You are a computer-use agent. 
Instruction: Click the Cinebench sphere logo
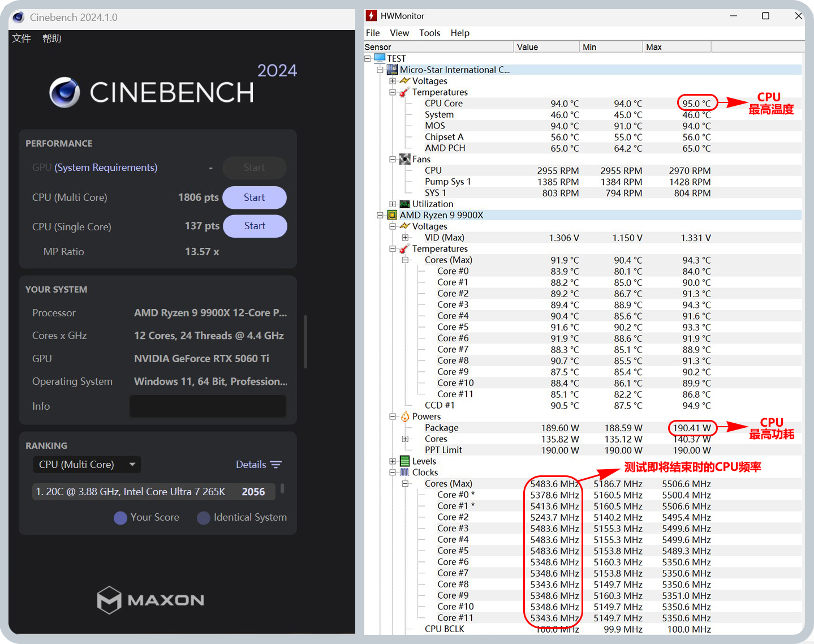click(x=64, y=92)
